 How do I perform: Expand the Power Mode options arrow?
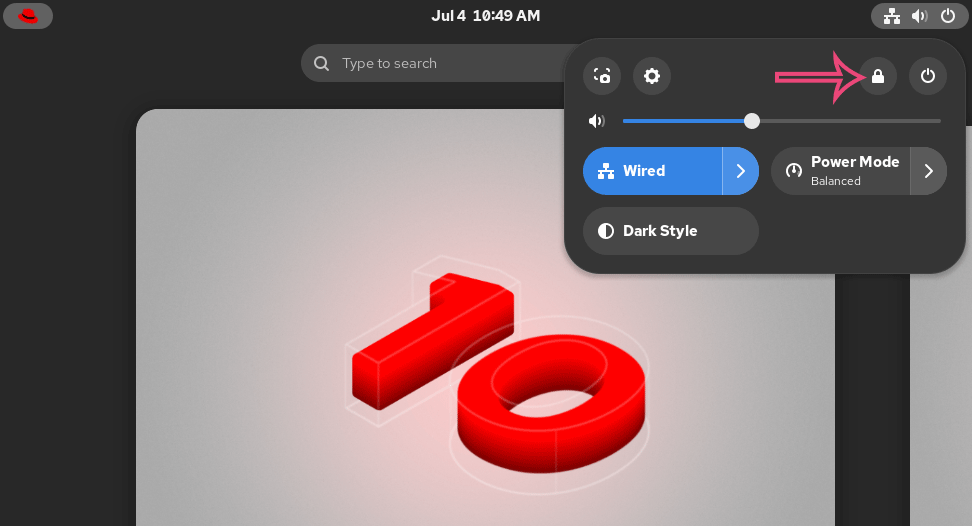[929, 171]
